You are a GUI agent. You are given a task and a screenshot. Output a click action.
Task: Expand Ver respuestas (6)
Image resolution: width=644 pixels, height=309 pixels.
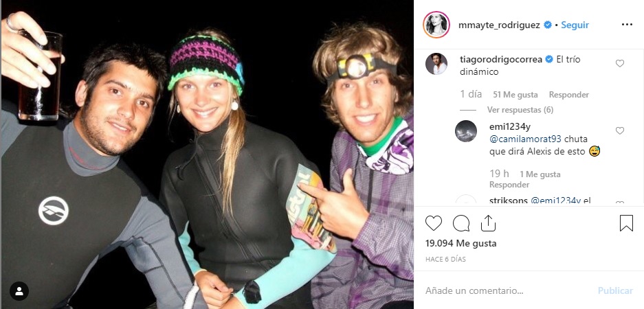[520, 110]
